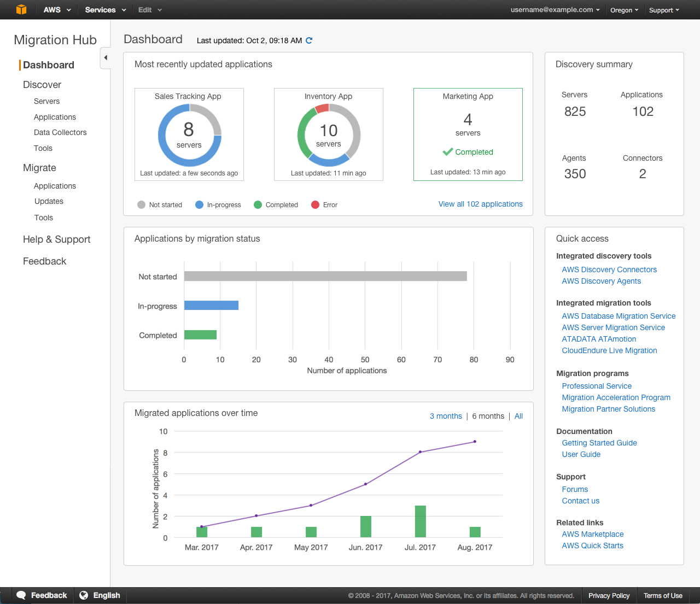This screenshot has height=604, width=700.
Task: Click the green Completed checkmark in Marketing App
Action: click(447, 151)
